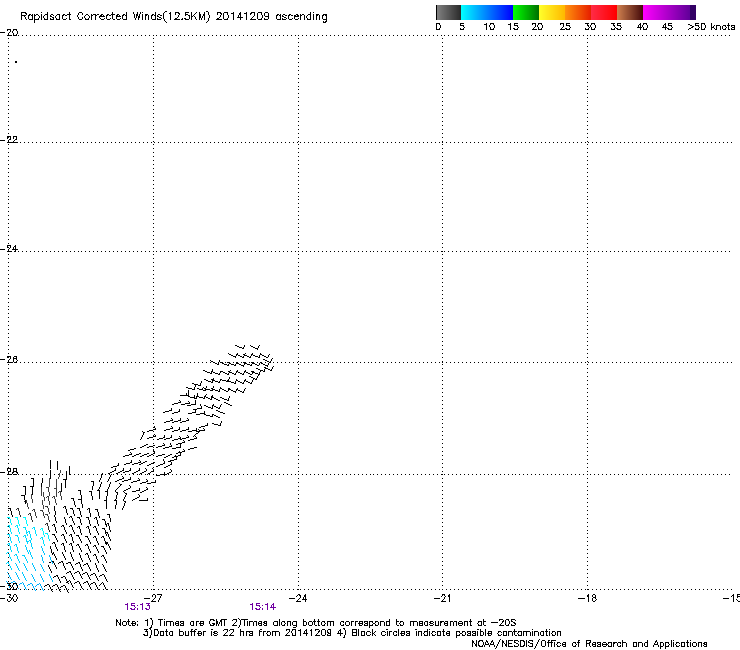Click the latitude label -24
Screen dimensions: 740x650
click(9, 248)
